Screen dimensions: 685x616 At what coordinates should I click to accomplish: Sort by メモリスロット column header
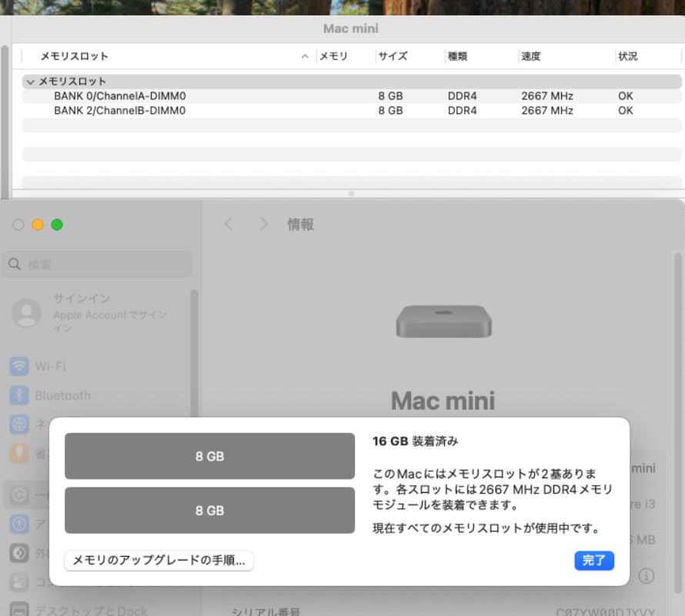[x=169, y=56]
